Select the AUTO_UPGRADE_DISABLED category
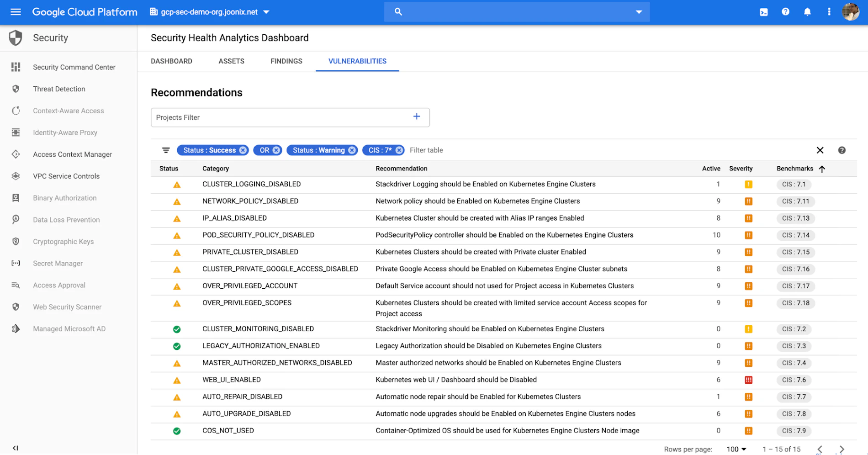Viewport: 868px width, 455px height. point(247,413)
